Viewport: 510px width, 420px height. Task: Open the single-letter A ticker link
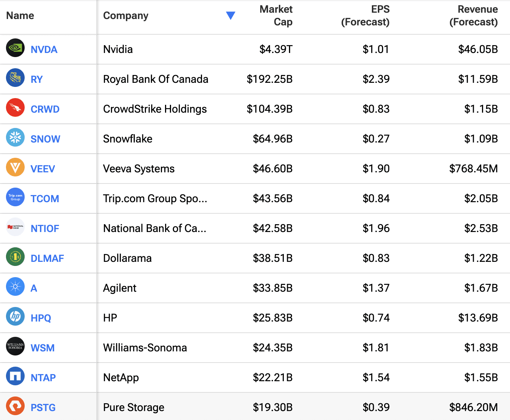point(34,288)
